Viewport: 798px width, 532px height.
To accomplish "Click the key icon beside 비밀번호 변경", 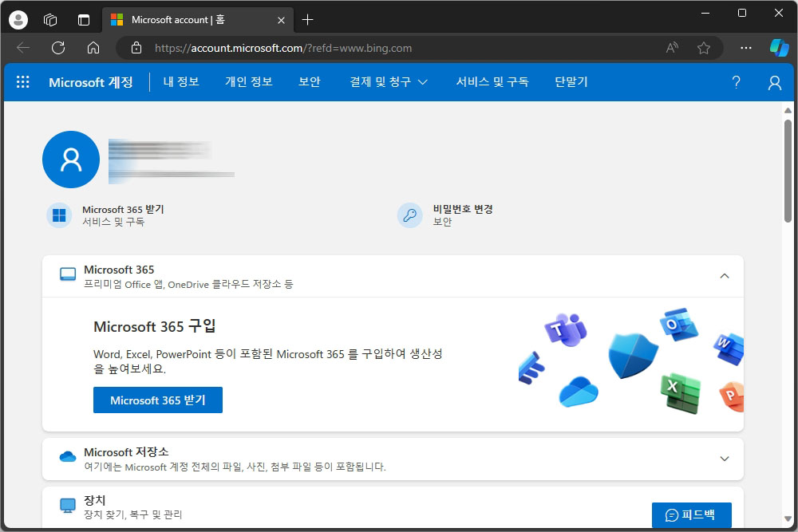I will click(x=409, y=215).
